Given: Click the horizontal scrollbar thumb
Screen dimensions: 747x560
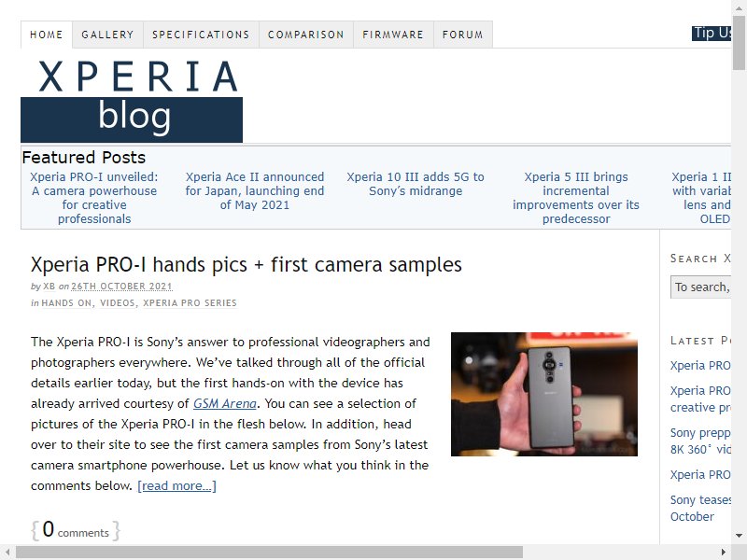Looking at the screenshot, I should point(269,553).
